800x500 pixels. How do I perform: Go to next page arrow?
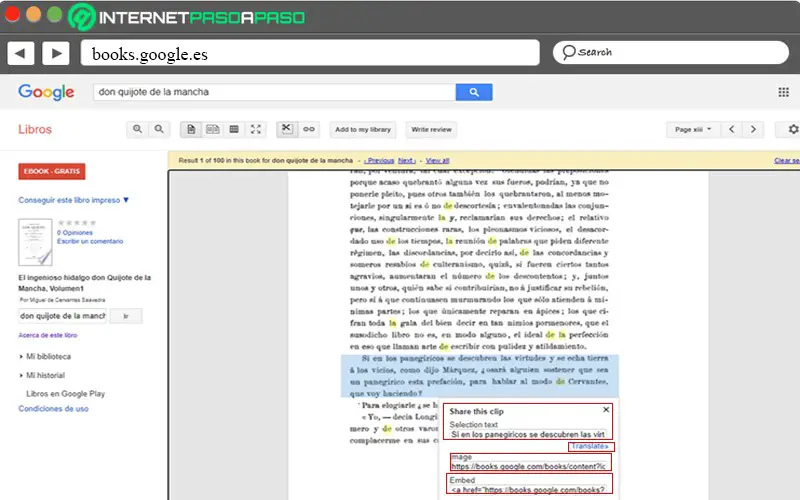tap(753, 130)
